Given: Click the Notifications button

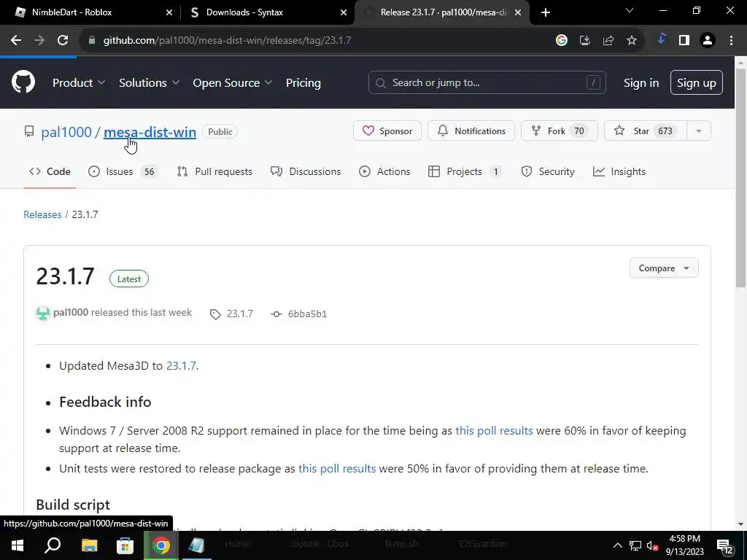Looking at the screenshot, I should pos(471,131).
